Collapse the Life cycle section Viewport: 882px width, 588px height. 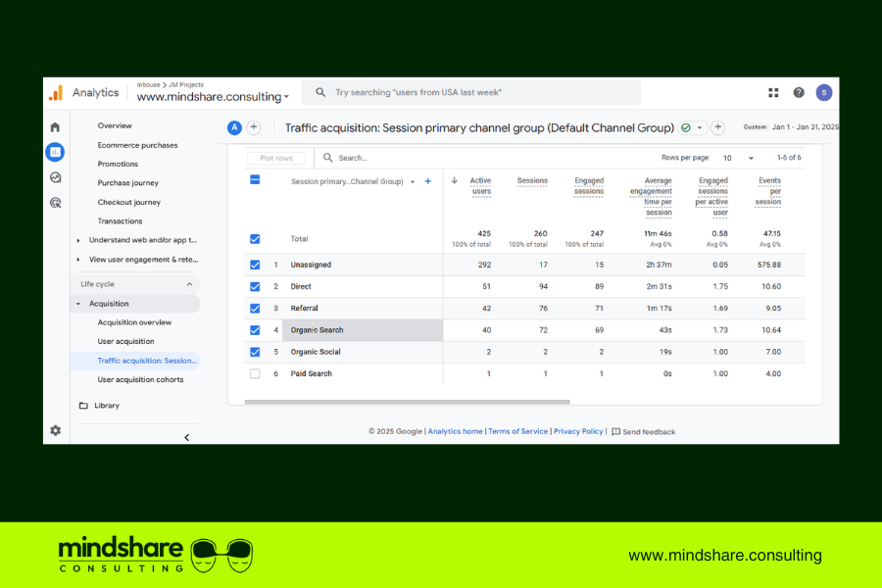(x=189, y=284)
